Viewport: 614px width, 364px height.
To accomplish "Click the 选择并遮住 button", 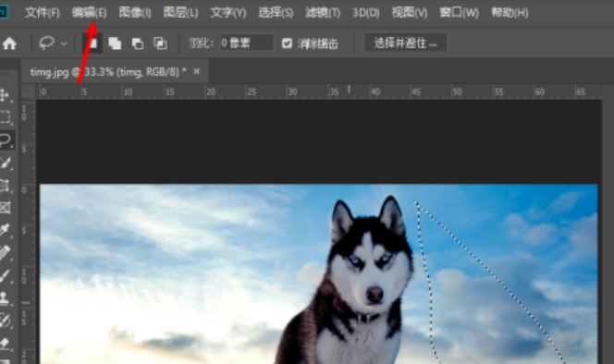I will point(406,42).
